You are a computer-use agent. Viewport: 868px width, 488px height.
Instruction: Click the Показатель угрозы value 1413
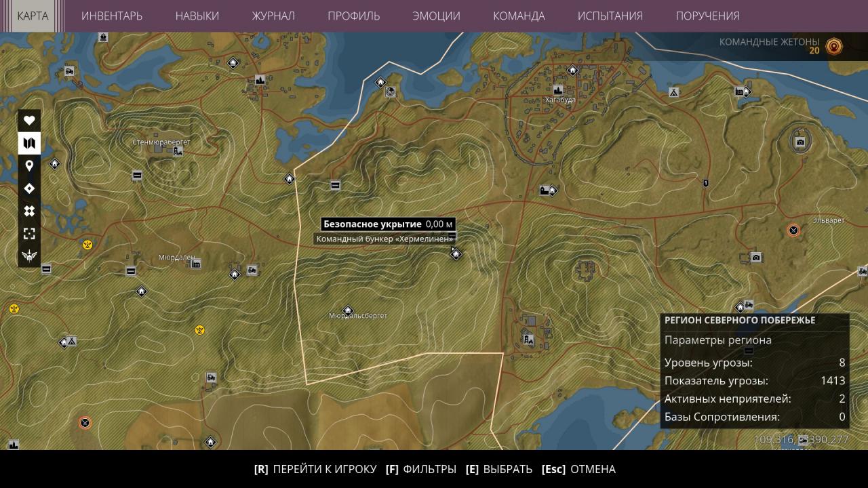point(833,380)
